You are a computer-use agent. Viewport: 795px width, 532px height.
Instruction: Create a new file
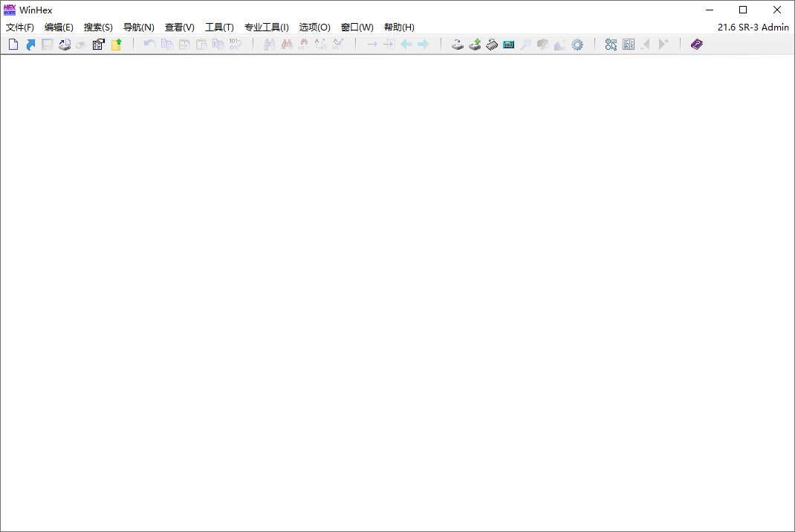13,44
